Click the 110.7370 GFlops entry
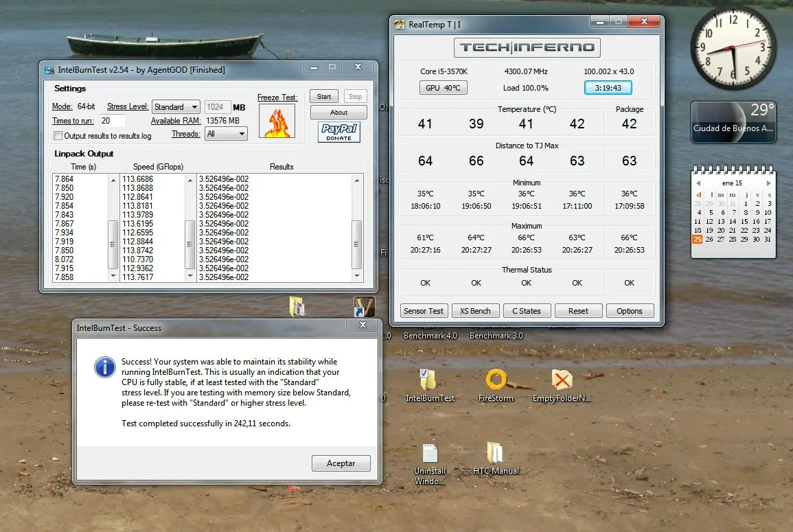The width and height of the screenshot is (793, 532). (x=137, y=259)
